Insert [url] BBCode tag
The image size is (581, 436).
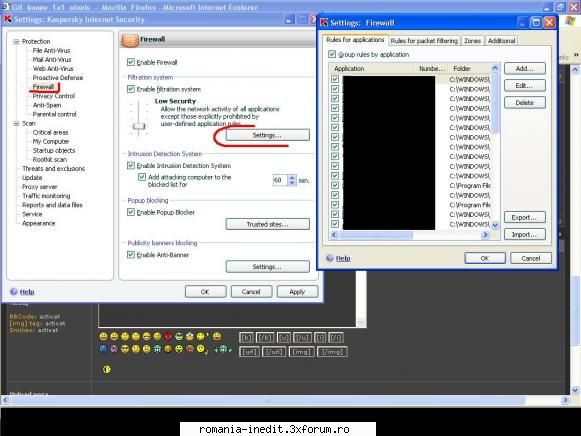tap(249, 352)
